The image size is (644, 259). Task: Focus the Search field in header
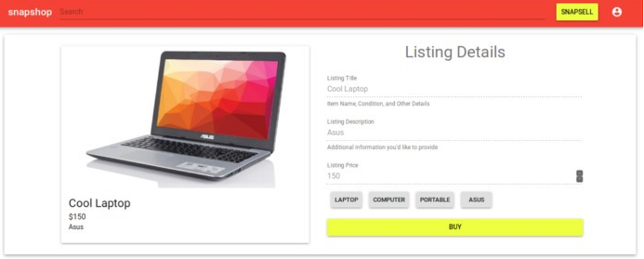point(302,12)
